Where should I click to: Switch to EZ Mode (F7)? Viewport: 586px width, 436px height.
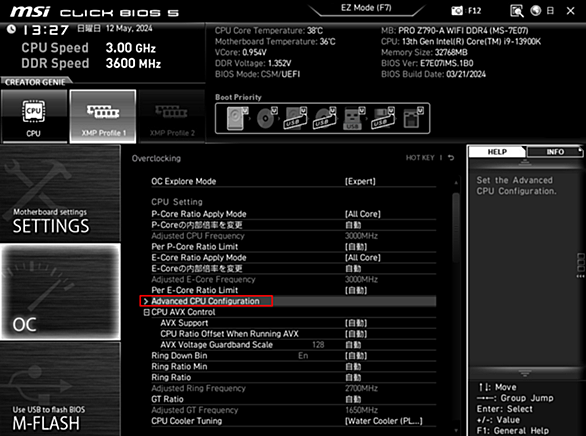coord(366,8)
